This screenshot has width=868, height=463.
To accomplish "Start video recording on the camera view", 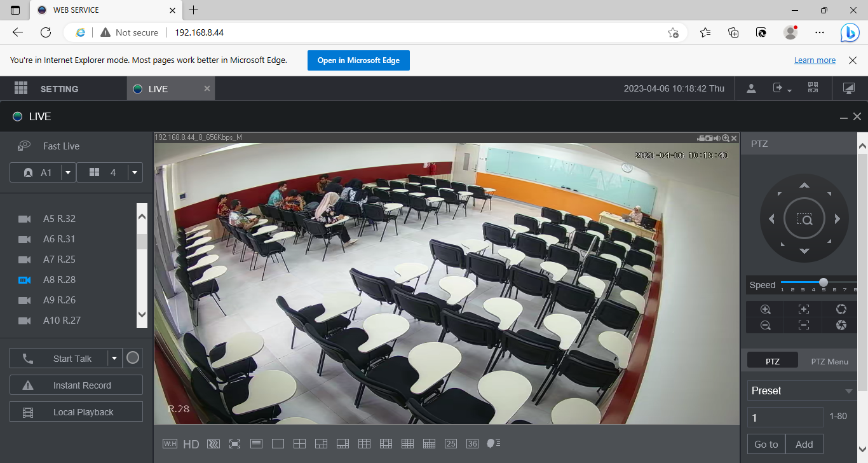I will (x=701, y=138).
